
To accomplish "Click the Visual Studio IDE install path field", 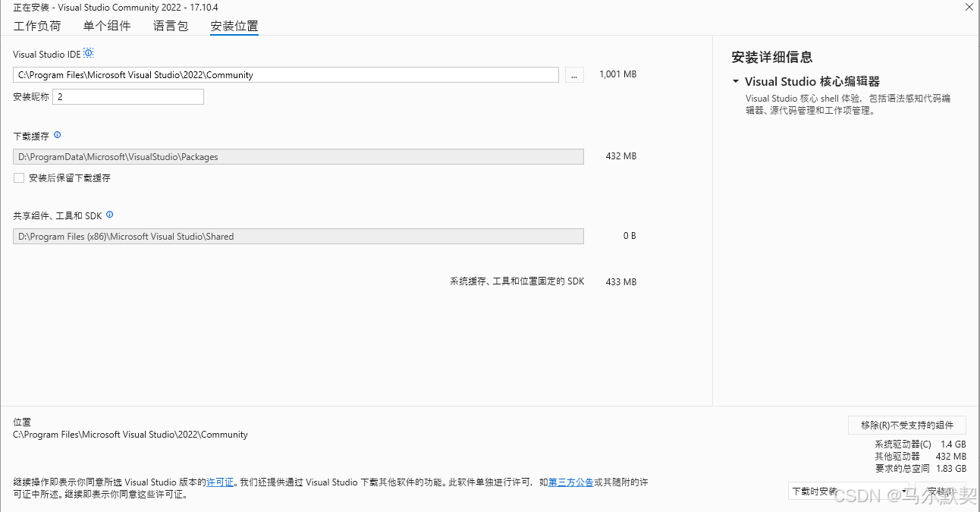I will [286, 74].
